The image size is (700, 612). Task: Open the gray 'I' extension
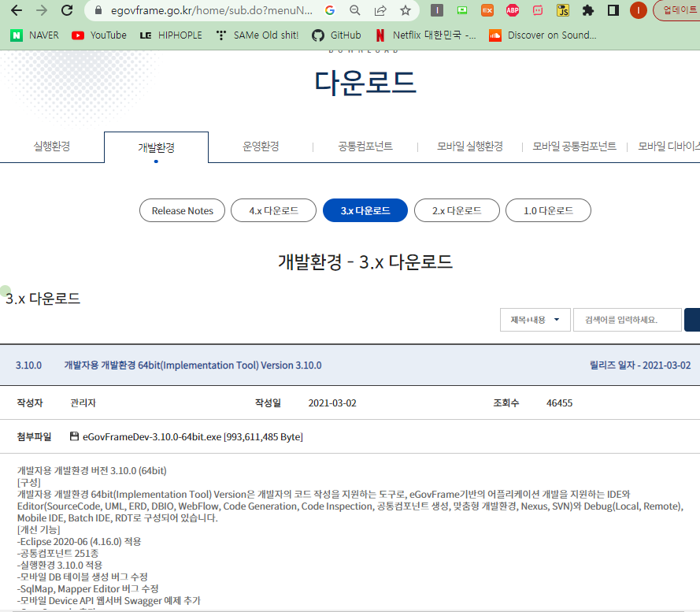click(x=437, y=10)
